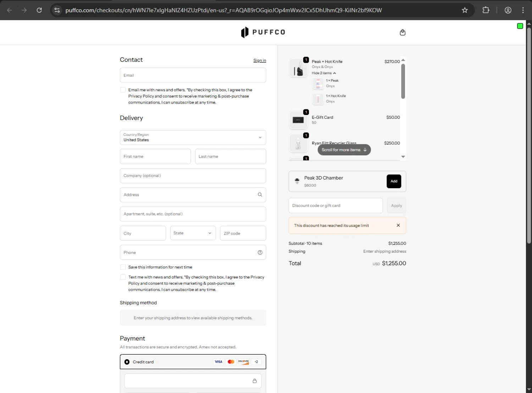This screenshot has height=393, width=532.
Task: Click the shopping bag cart icon
Action: coord(403,32)
